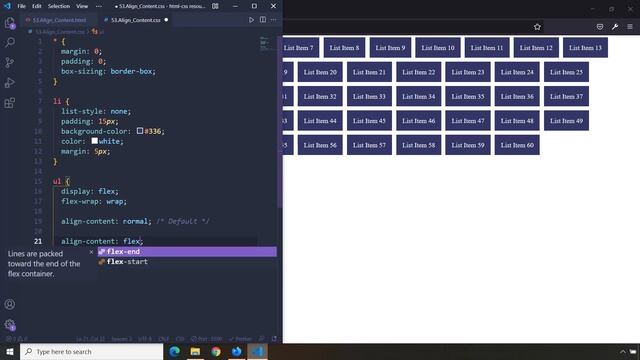Open the Source Control view
The height and width of the screenshot is (360, 640).
(10, 62)
